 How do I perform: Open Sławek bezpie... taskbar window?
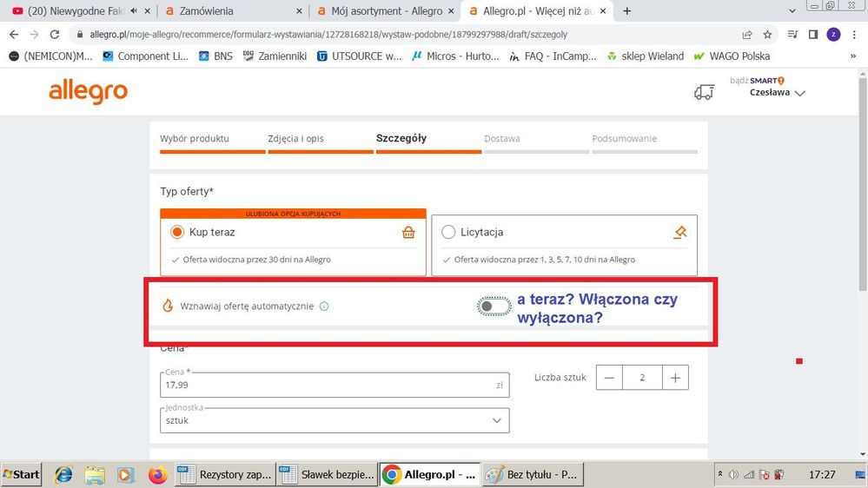(327, 475)
